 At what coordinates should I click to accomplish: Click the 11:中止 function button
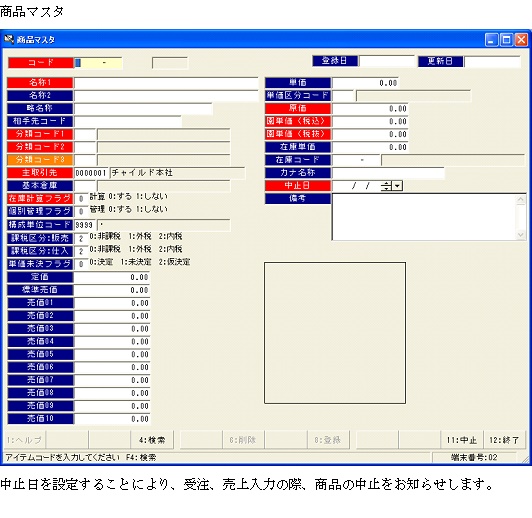(461, 440)
